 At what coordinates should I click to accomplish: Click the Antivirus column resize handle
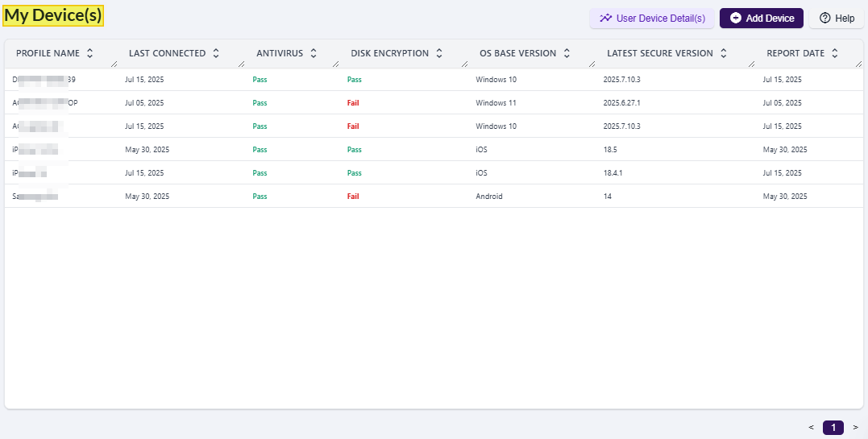coord(337,63)
